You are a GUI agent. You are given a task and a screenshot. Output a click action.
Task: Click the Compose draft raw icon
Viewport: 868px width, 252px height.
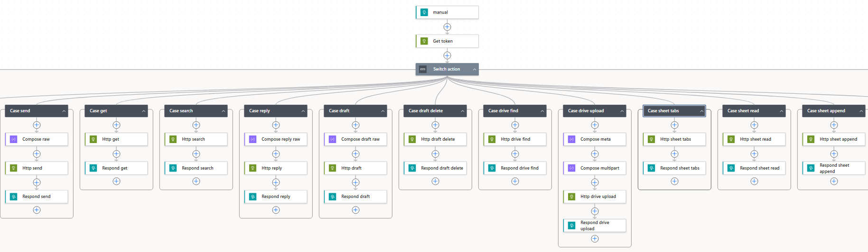(x=333, y=139)
